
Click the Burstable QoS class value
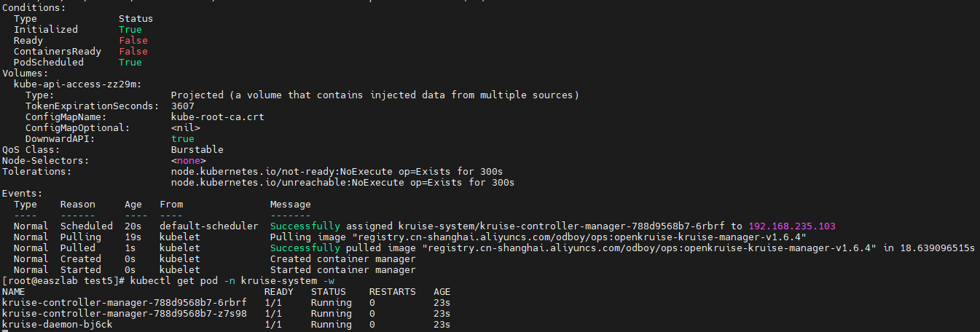(197, 150)
